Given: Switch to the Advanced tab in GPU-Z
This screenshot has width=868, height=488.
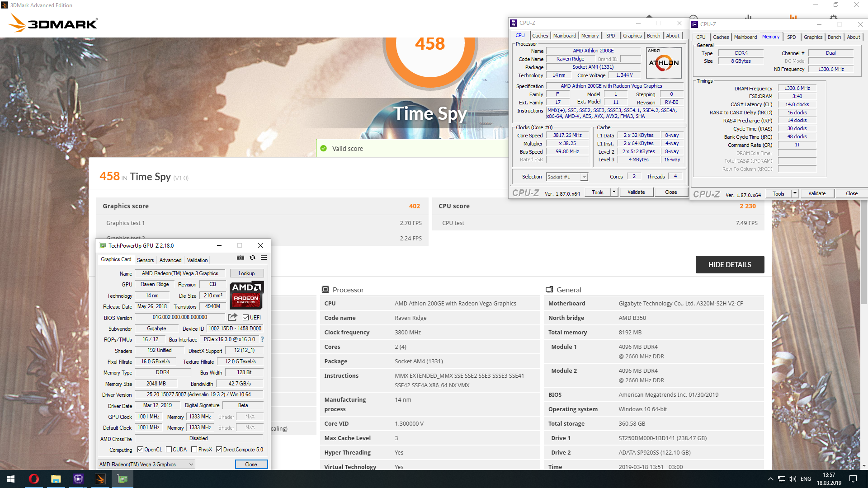Looking at the screenshot, I should [x=170, y=260].
